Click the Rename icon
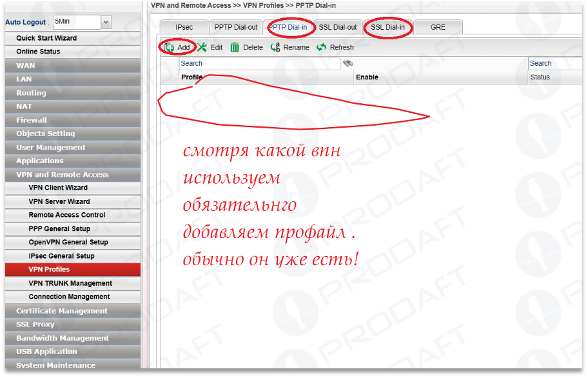 275,48
